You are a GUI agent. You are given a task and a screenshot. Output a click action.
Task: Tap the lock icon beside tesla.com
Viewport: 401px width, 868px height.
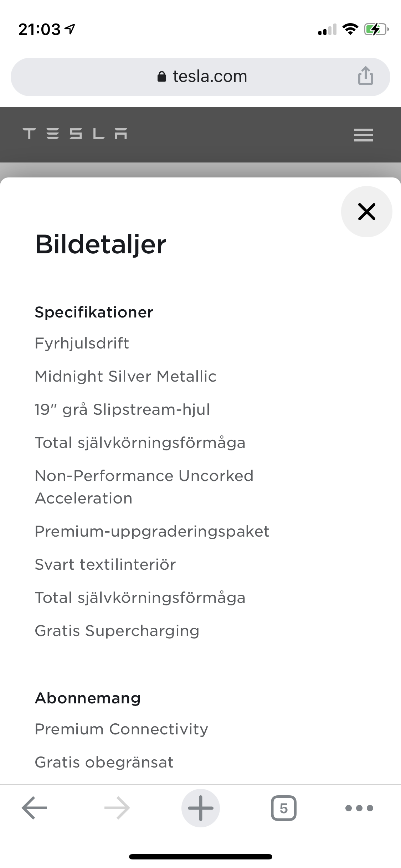(x=162, y=77)
